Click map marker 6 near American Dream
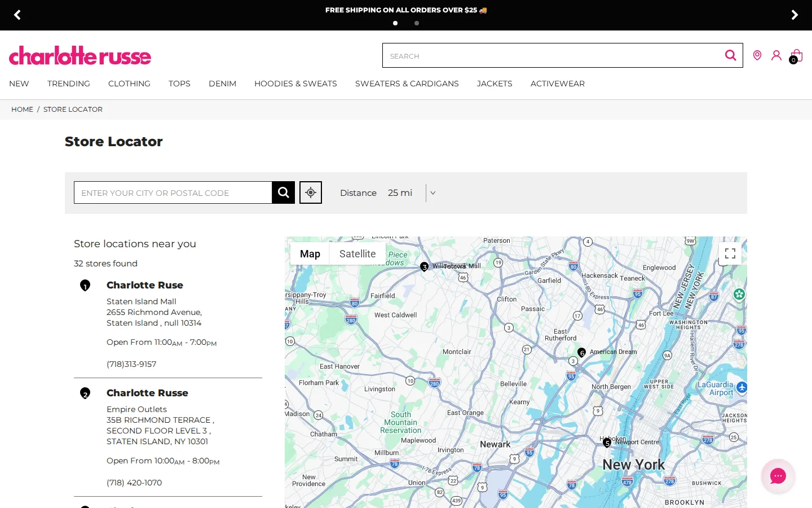This screenshot has height=508, width=812. pos(582,352)
